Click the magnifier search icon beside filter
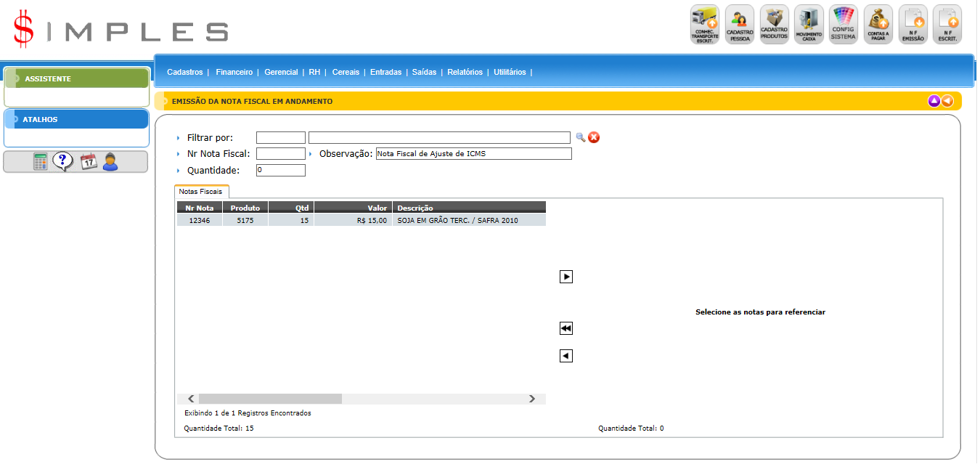 (x=580, y=137)
